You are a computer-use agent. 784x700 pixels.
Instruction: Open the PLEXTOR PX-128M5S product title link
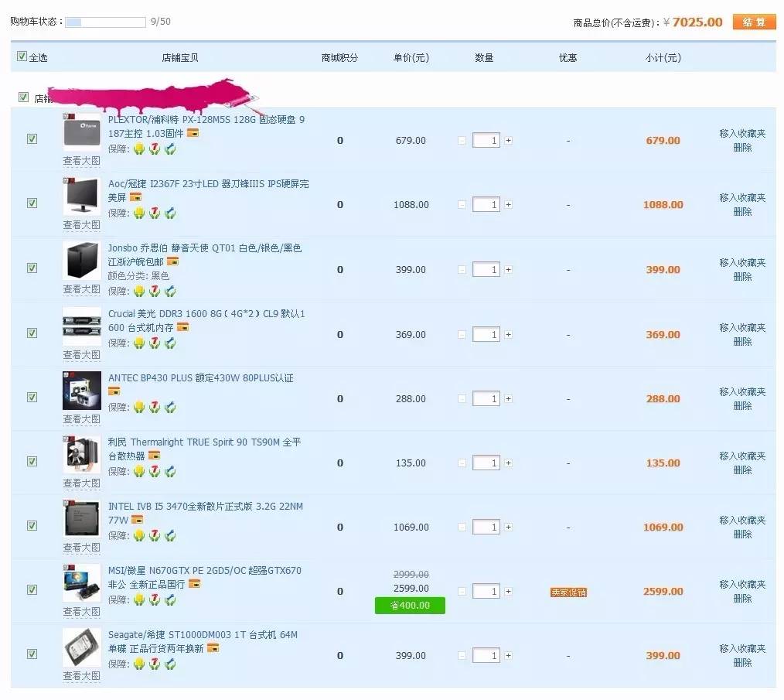(x=206, y=127)
